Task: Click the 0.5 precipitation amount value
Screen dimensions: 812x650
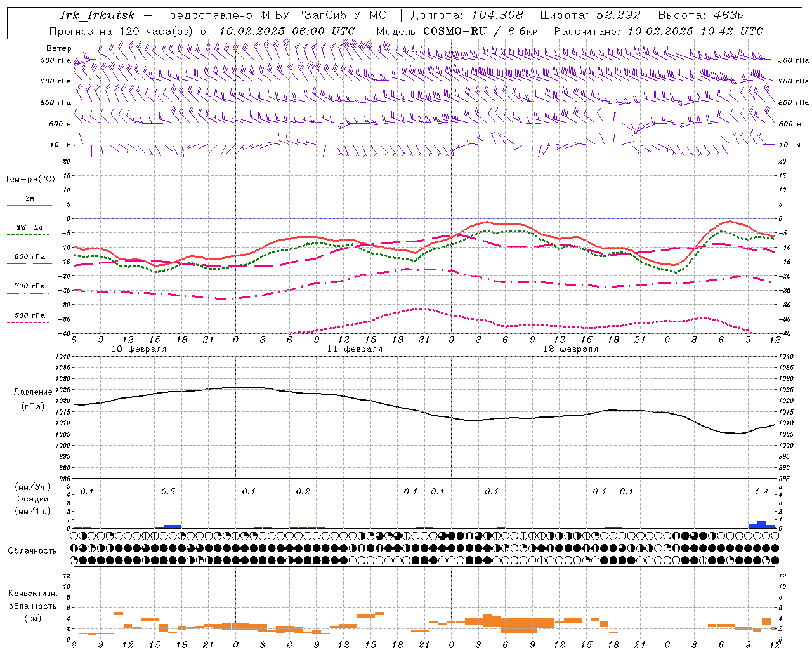Action: tap(168, 492)
